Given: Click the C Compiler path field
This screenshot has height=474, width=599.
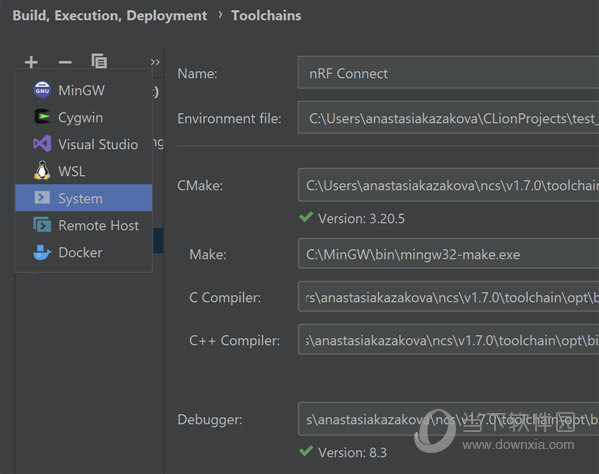Looking at the screenshot, I should (x=448, y=297).
